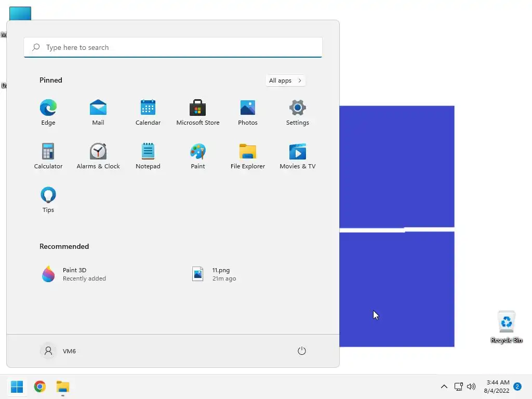Open Google Chrome from the taskbar
532x399 pixels.
(x=39, y=387)
